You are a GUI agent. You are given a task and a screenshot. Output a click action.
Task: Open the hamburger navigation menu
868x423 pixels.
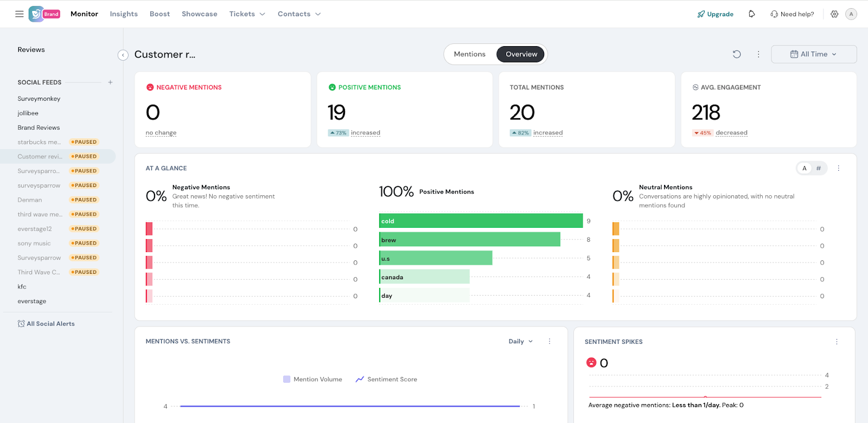tap(20, 14)
